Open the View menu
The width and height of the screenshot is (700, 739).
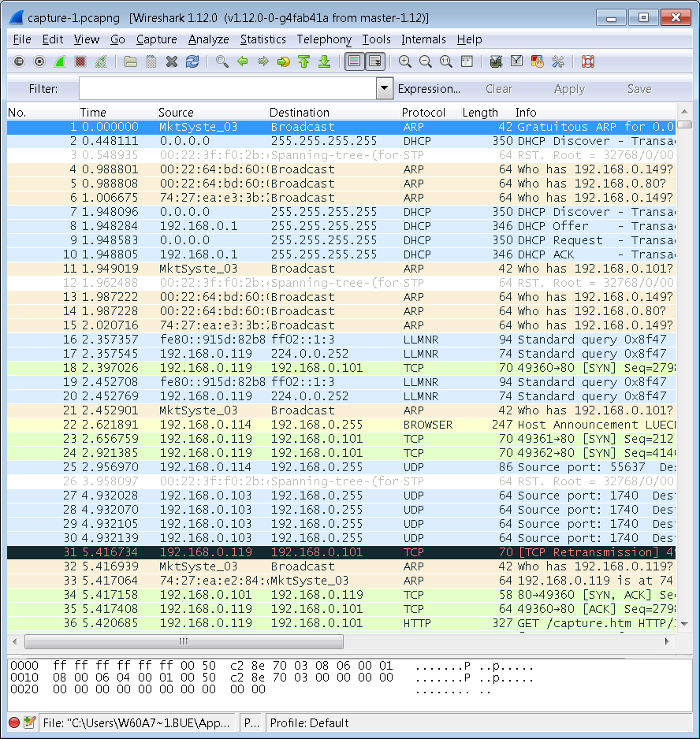(87, 39)
